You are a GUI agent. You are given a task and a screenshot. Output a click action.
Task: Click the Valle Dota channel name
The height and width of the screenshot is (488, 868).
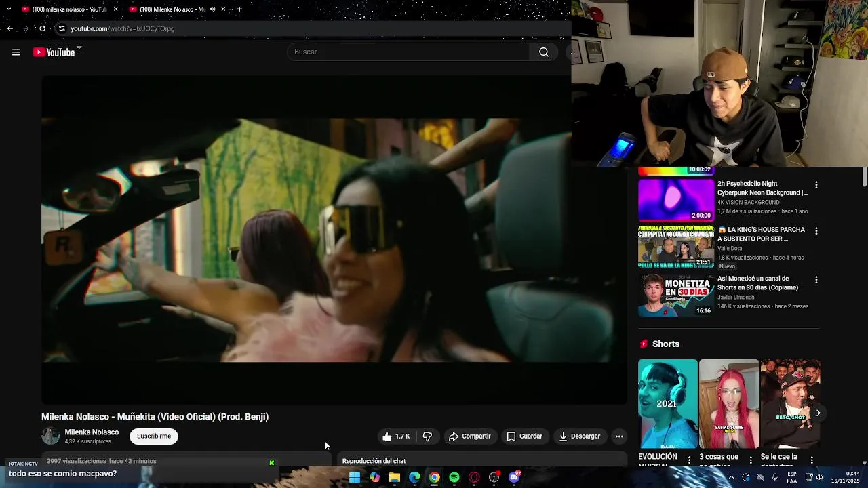(730, 249)
